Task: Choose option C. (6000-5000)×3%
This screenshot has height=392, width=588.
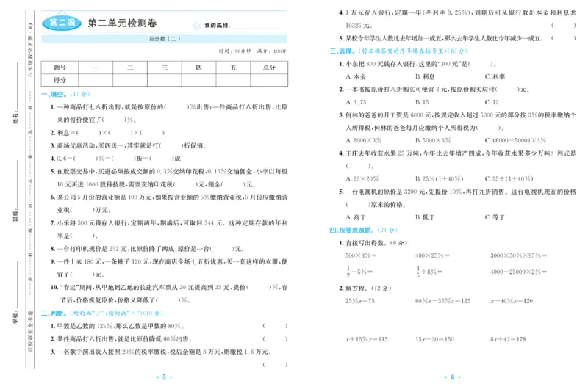Action: 516,140
